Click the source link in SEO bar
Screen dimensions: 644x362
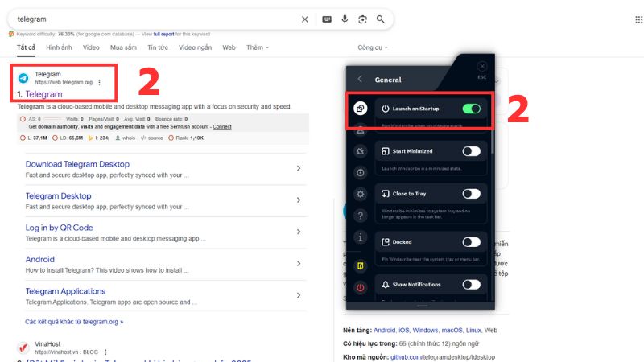(x=155, y=138)
